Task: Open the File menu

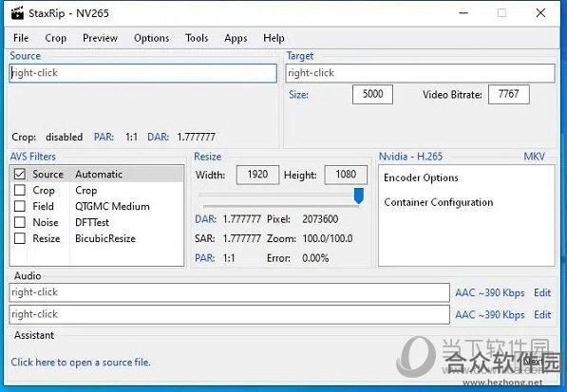Action: tap(21, 38)
